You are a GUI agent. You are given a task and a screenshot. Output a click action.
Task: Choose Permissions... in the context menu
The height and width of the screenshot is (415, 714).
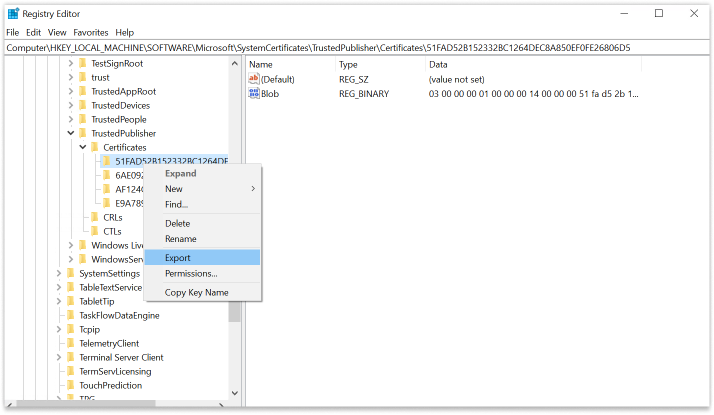(202, 273)
